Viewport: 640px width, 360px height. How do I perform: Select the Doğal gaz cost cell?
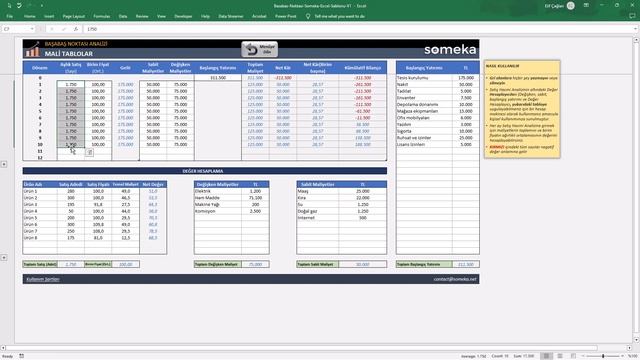click(x=317, y=211)
